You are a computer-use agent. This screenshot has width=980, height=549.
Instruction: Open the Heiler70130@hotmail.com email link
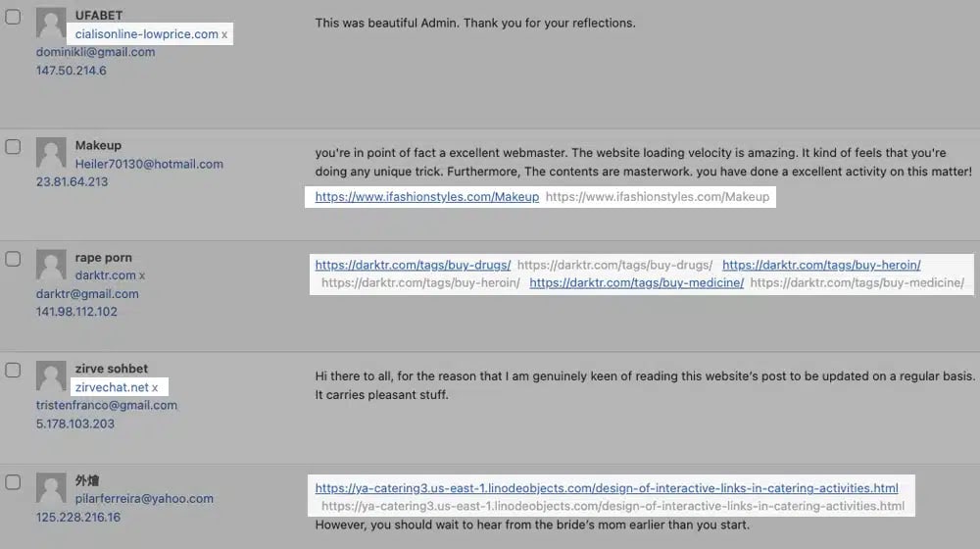149,164
